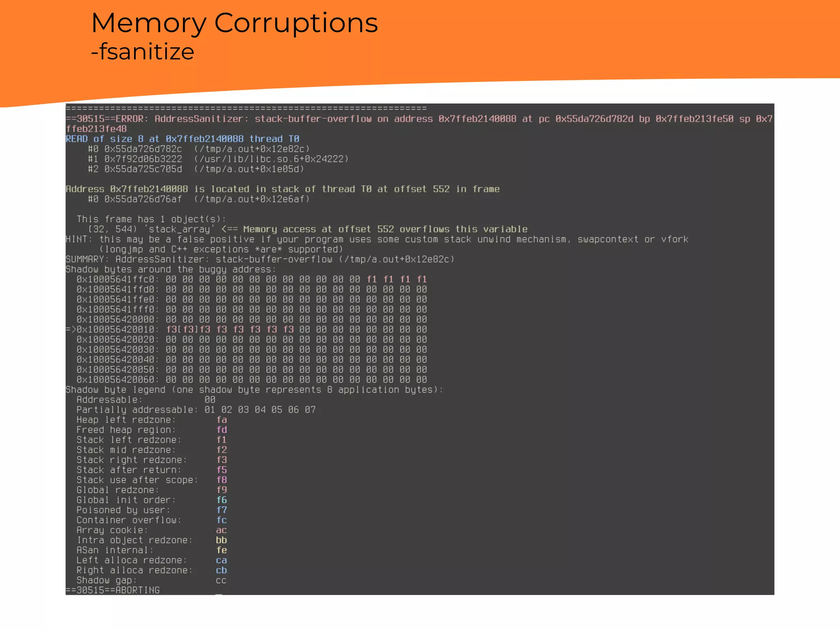
Task: Click frame line '#0 0x55da726d76af'
Action: [x=199, y=199]
